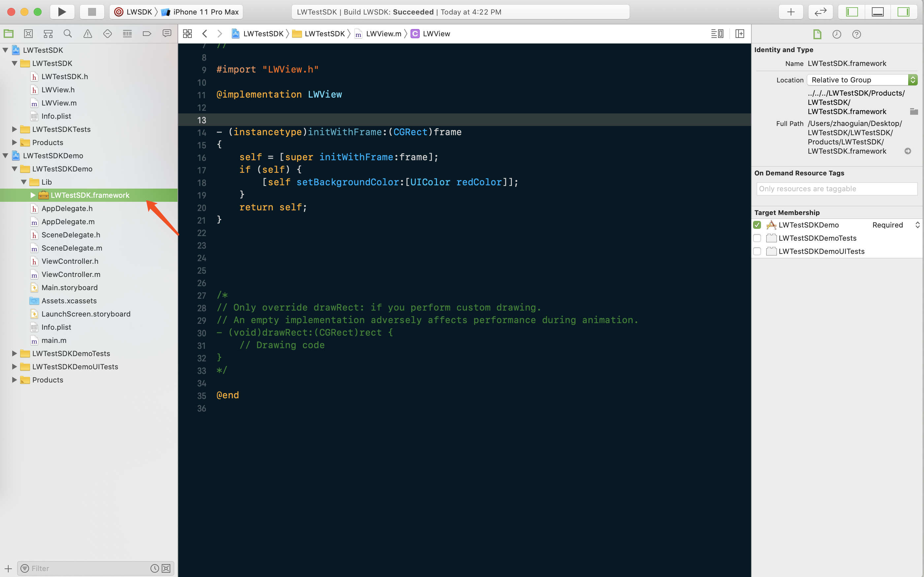Click the On Demand Resource Tags field
This screenshot has width=924, height=577.
tap(837, 189)
